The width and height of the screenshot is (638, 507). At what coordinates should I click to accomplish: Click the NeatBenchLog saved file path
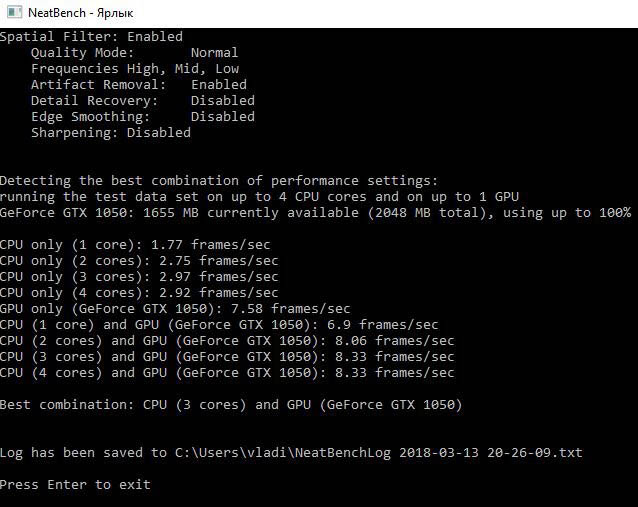[x=379, y=453]
